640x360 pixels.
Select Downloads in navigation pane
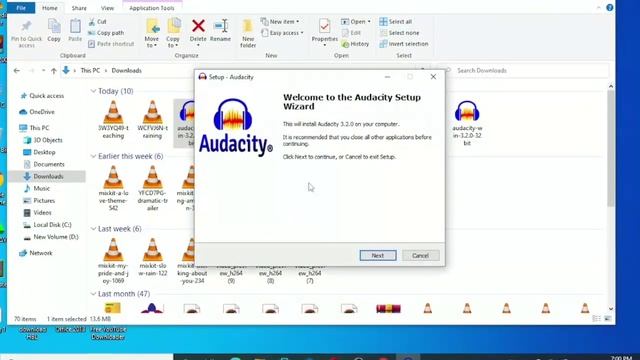pyautogui.click(x=48, y=176)
